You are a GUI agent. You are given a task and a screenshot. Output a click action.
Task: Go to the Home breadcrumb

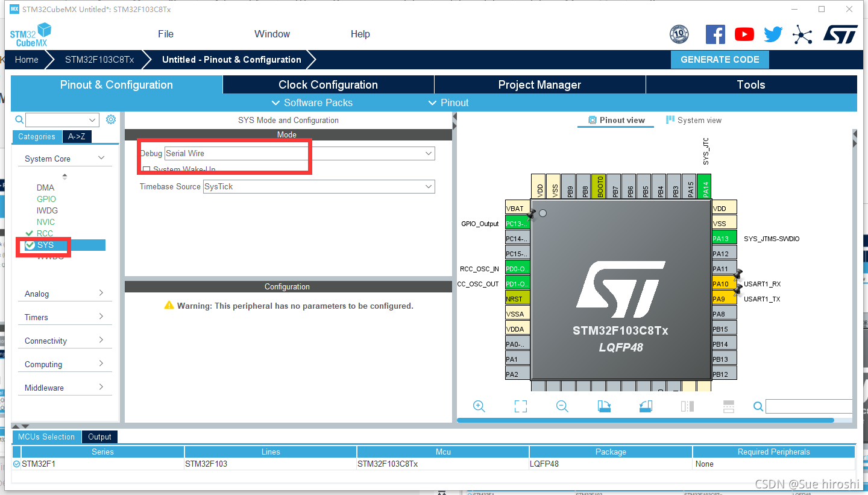[27, 59]
